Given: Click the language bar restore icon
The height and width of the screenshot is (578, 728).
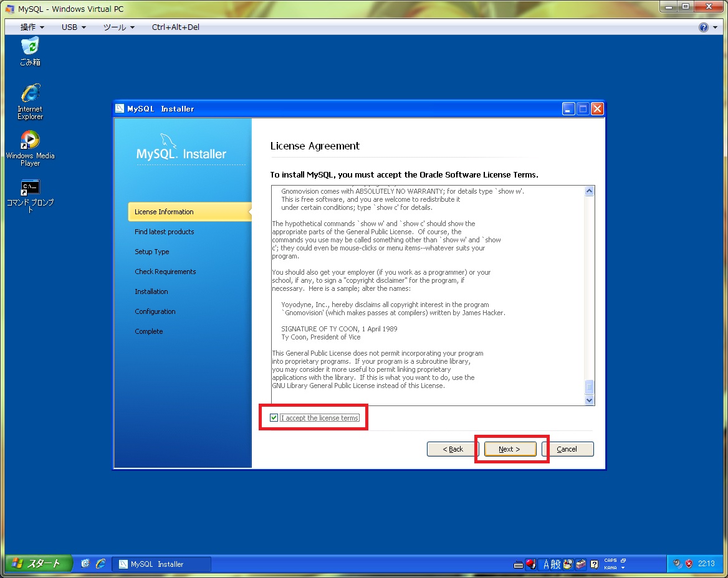Looking at the screenshot, I should (x=623, y=561).
